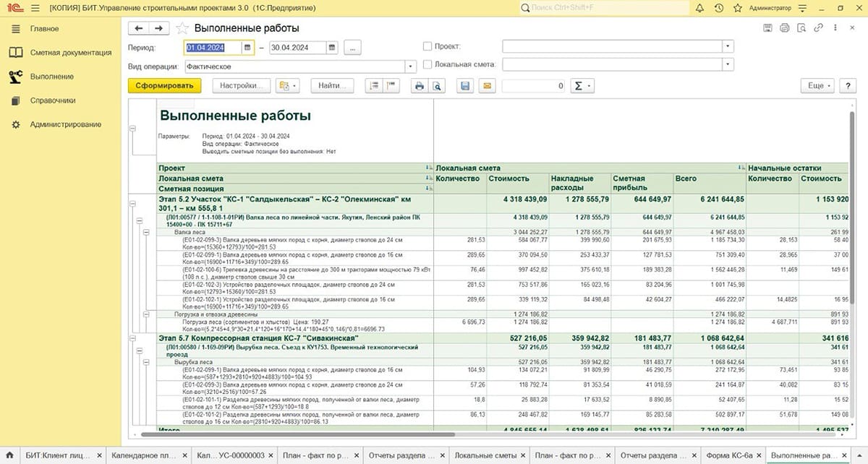Open the Локальная смета value dropdown
868x464 pixels.
(728, 64)
